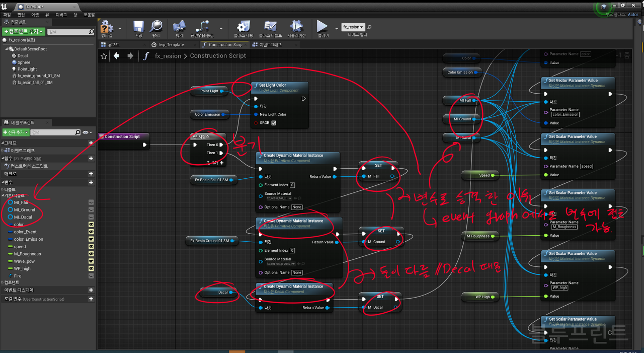Open Class Defaults (클래스 디폴트) icon
The height and width of the screenshot is (353, 644).
271,26
